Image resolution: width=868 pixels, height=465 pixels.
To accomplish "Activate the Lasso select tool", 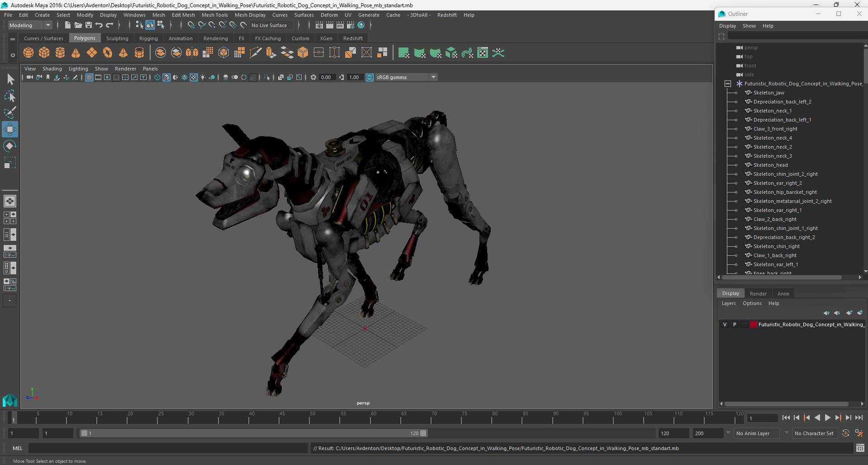I will [10, 96].
